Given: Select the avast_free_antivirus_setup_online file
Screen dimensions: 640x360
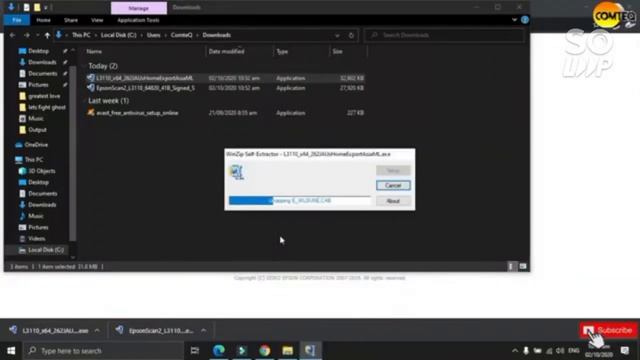Looking at the screenshot, I should coord(225,113).
